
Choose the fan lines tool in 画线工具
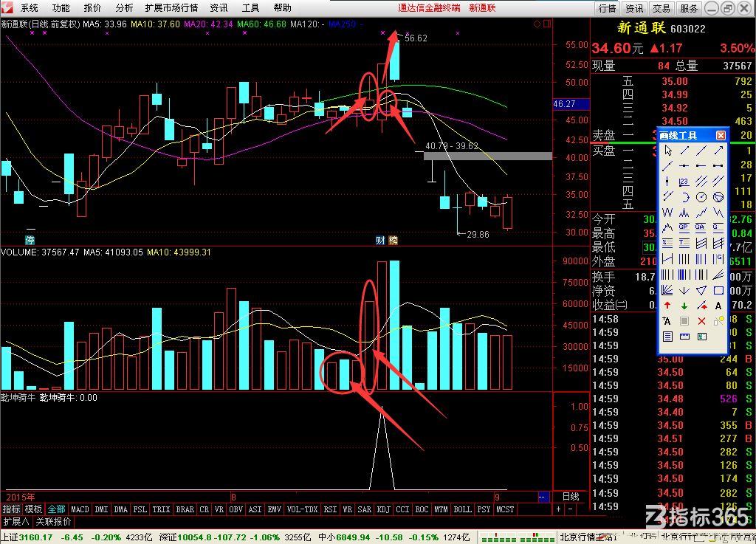[667, 291]
